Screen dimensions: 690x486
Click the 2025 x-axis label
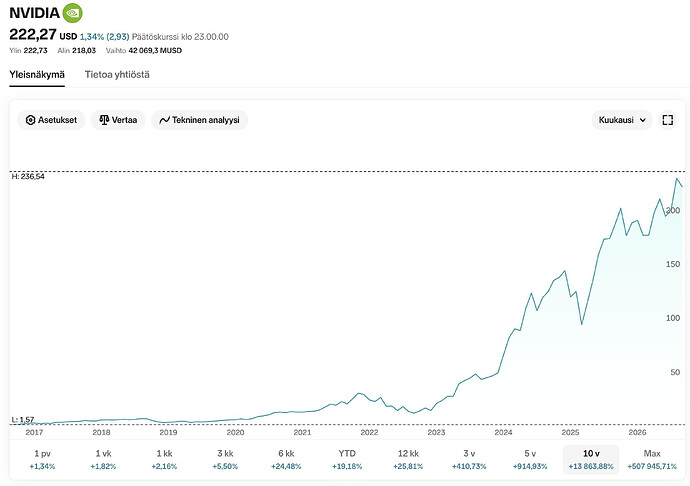coord(570,432)
